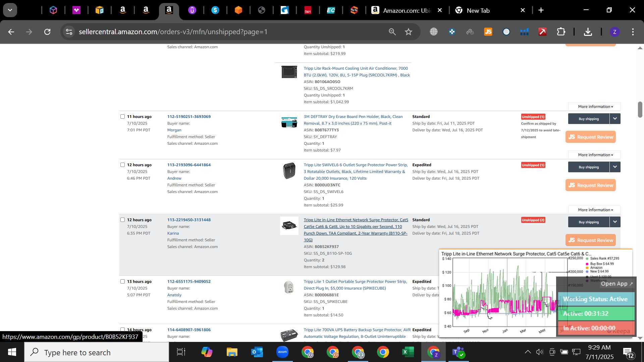Click Buy shipping for order 112-5190251-3693069
Screen dimensions: 644x362
[x=589, y=119]
